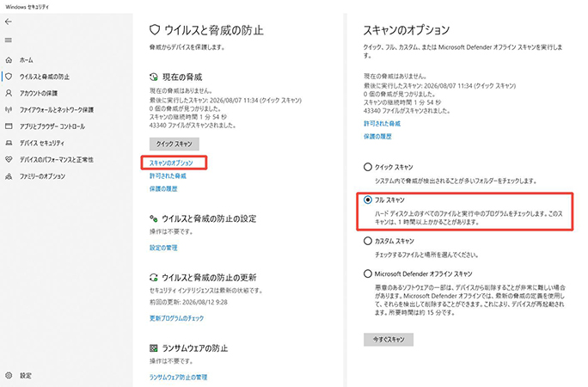The width and height of the screenshot is (588, 387).
Task: Click the セキュリティ インテリジェンスは最新の状態です text
Action: pyautogui.click(x=205, y=291)
